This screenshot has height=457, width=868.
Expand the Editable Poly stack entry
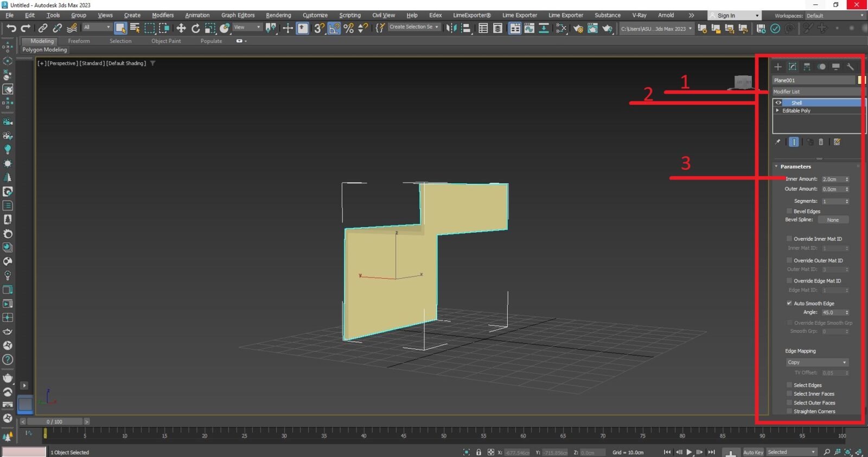point(777,111)
